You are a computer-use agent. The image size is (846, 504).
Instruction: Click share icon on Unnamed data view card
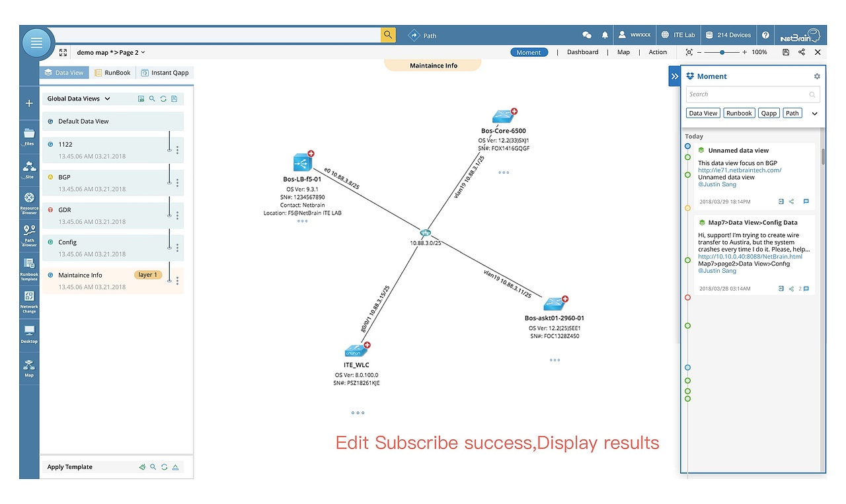pos(792,201)
